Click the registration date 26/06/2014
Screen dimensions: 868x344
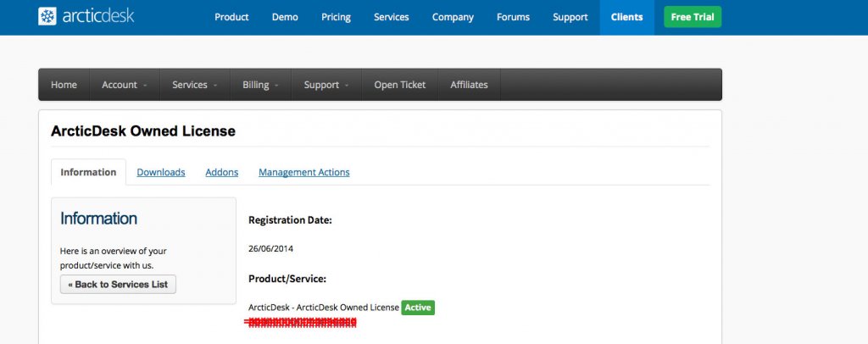[270, 249]
